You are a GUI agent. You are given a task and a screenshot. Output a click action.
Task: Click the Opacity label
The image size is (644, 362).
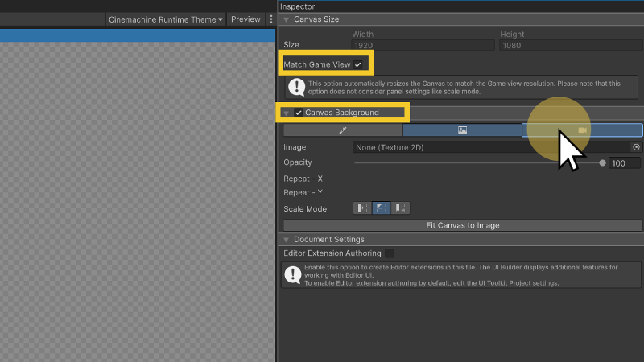[298, 162]
